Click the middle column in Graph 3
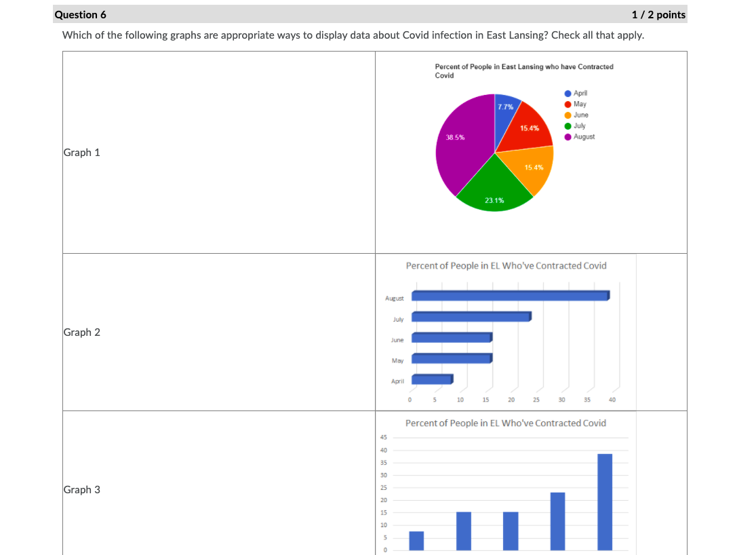The image size is (756, 555). pyautogui.click(x=511, y=531)
